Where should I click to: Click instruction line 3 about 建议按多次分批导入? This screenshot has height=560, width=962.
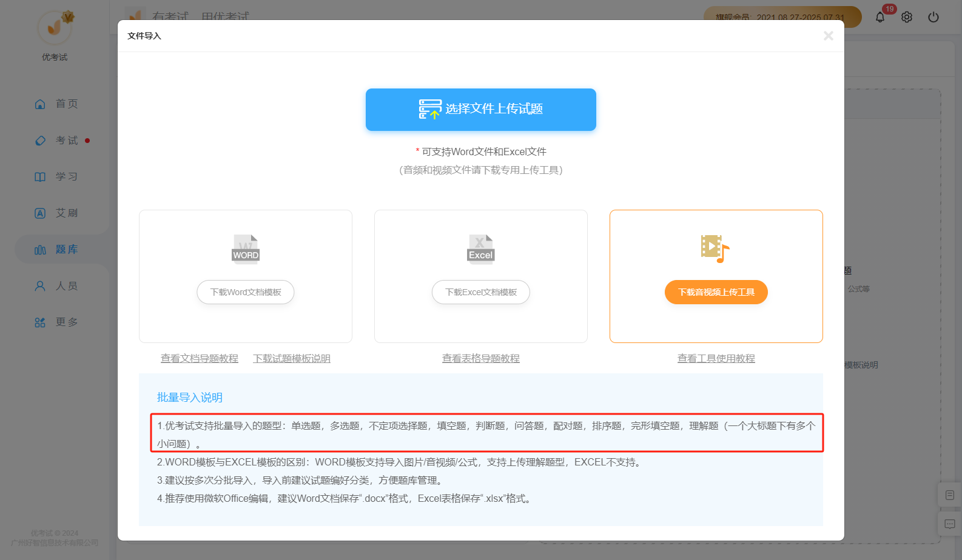click(x=301, y=480)
